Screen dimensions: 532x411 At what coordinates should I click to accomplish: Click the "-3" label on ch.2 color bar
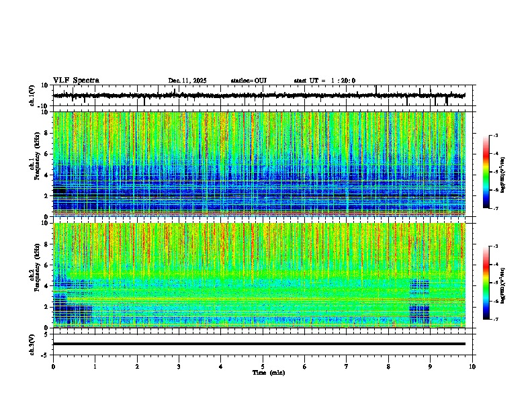pyautogui.click(x=496, y=246)
